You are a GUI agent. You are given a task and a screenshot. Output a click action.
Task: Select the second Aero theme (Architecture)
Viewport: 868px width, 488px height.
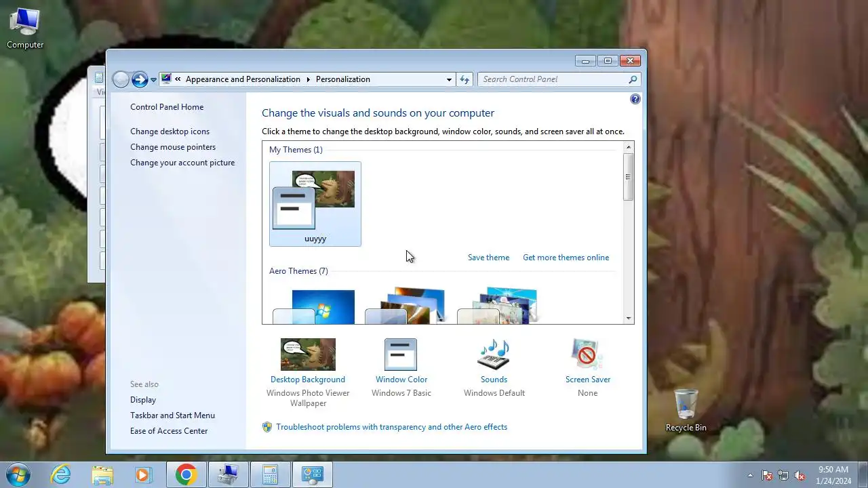[406, 306]
